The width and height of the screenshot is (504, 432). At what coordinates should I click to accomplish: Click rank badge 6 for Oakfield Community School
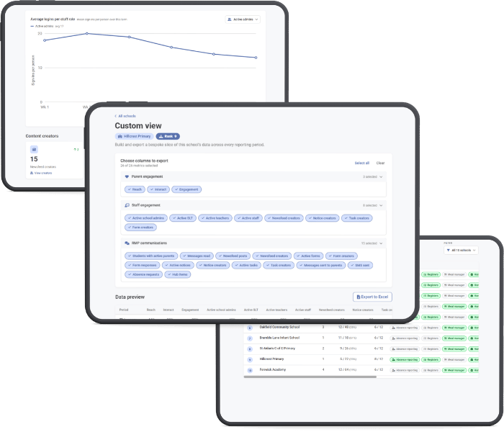tap(250, 328)
